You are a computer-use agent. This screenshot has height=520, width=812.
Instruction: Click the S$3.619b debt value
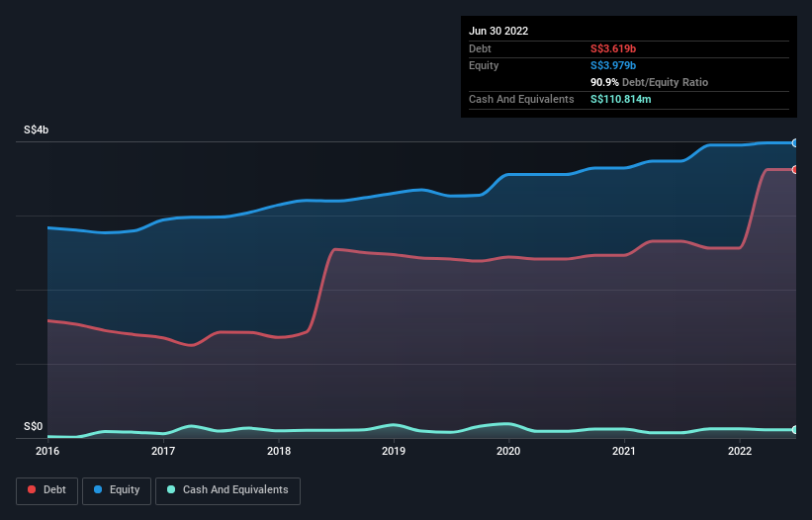point(613,48)
